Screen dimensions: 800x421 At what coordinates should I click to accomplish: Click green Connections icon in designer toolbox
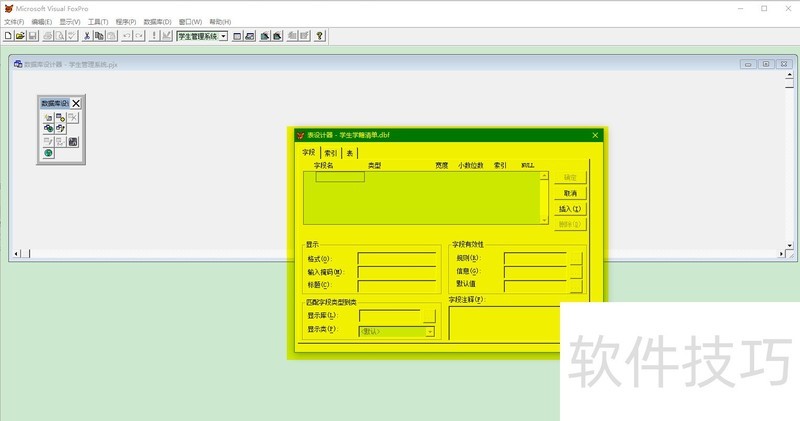click(x=48, y=153)
